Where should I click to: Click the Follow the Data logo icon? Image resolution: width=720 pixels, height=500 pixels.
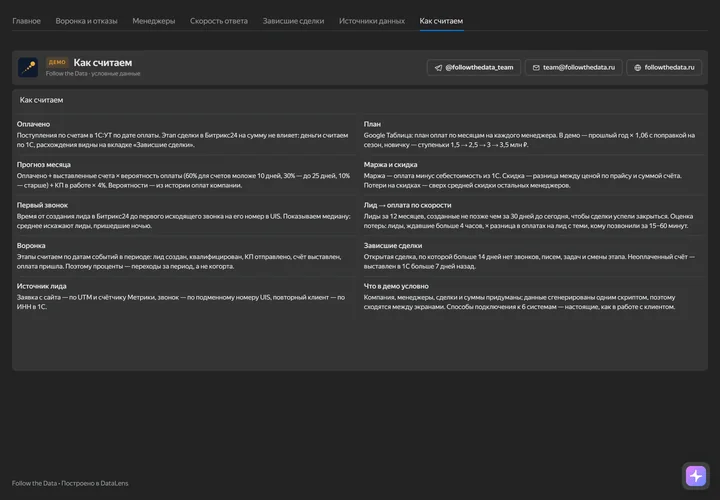pos(28,67)
